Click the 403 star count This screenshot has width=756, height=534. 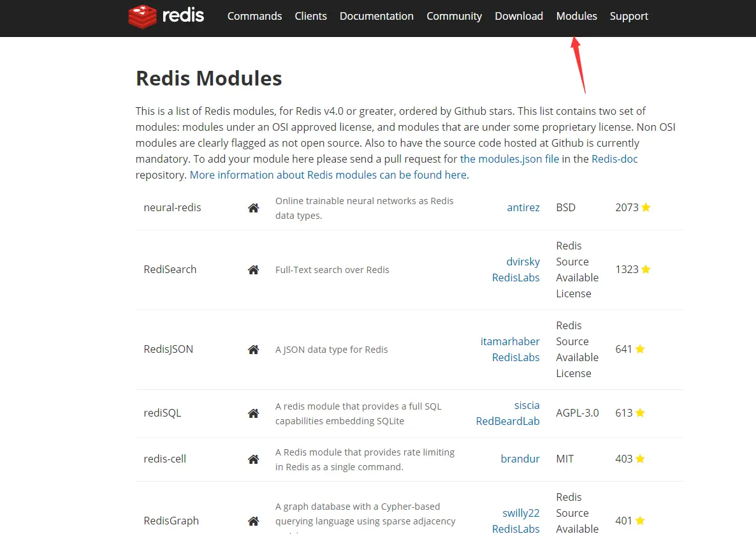click(x=623, y=458)
